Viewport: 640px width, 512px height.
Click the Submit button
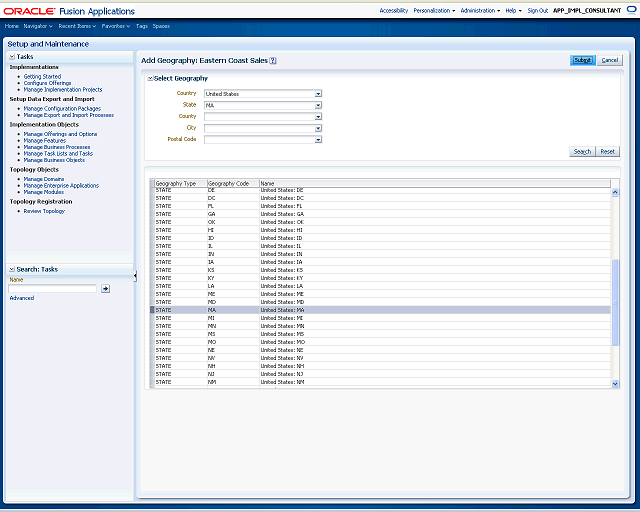tap(582, 60)
